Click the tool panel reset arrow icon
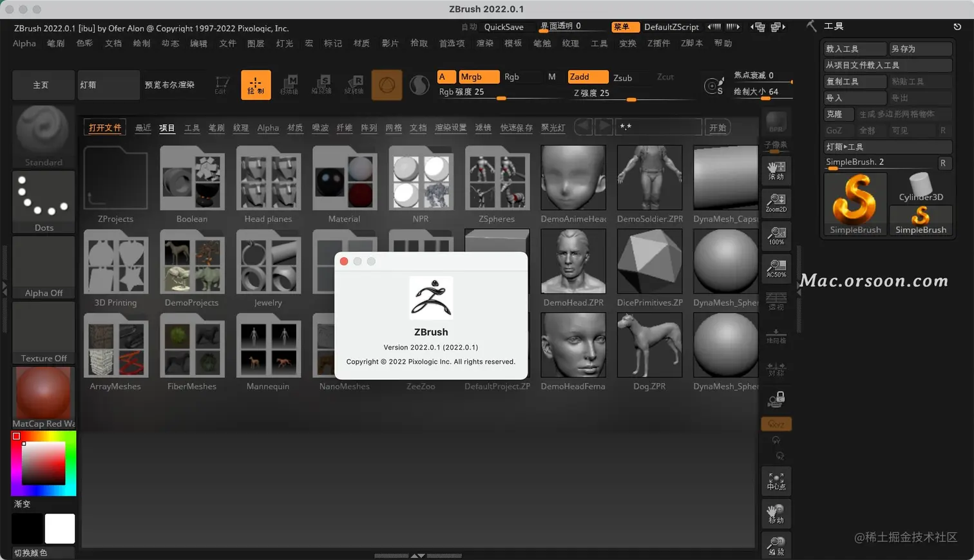Viewport: 974px width, 560px height. (x=957, y=26)
